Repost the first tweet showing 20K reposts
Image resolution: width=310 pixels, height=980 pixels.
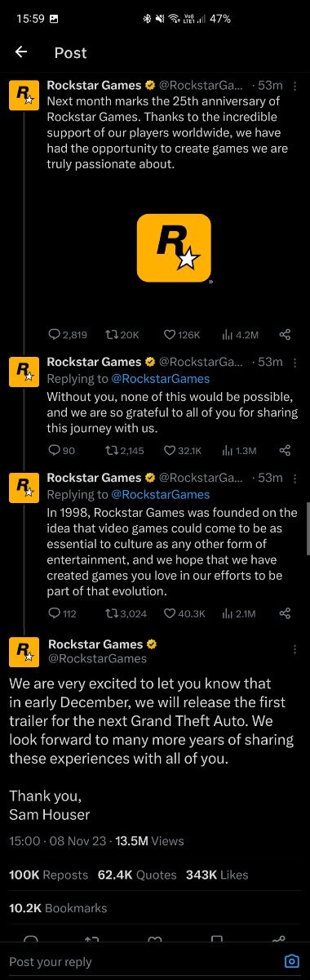pos(123,335)
